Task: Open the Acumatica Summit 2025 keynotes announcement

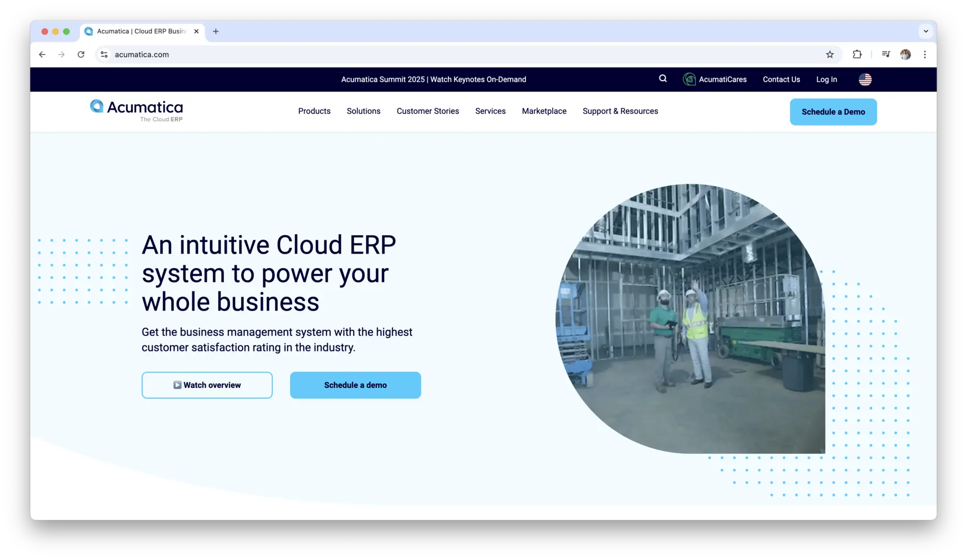Action: click(433, 79)
